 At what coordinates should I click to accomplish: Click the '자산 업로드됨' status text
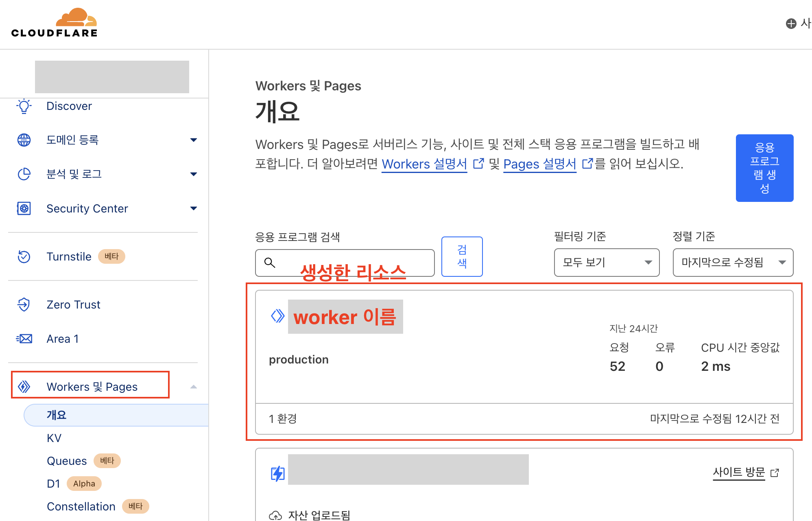point(319,515)
